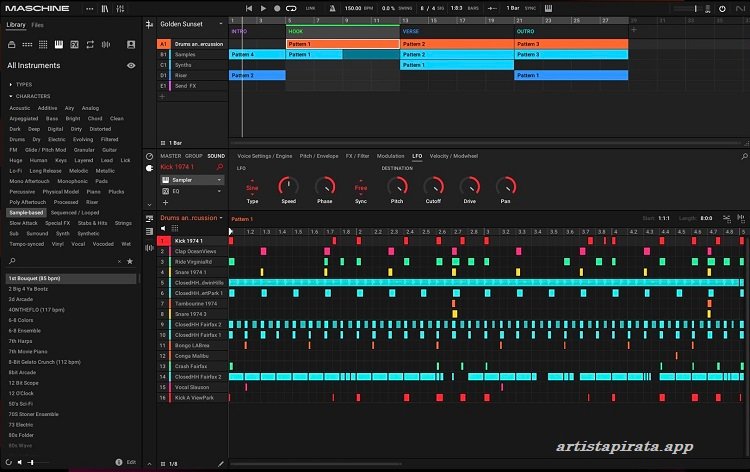The width and height of the screenshot is (750, 472).
Task: Click the Native Instruments logo icon
Action: 740,9
